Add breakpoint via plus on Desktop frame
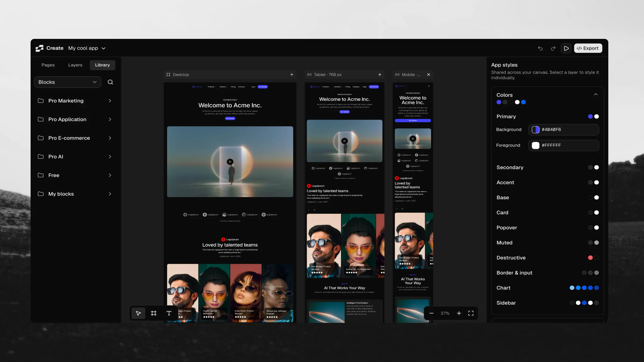Screen dimensions: 644x362 [292, 75]
